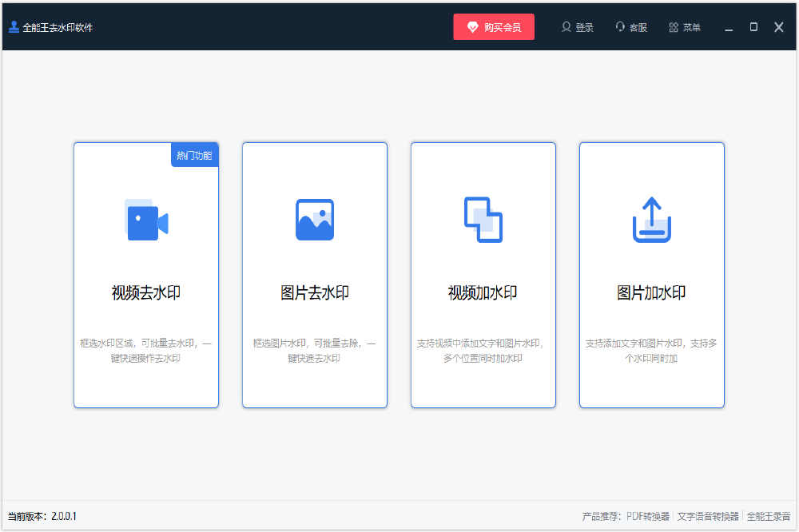Click the 热门功能 badge on first card
The height and width of the screenshot is (532, 799).
pyautogui.click(x=195, y=155)
